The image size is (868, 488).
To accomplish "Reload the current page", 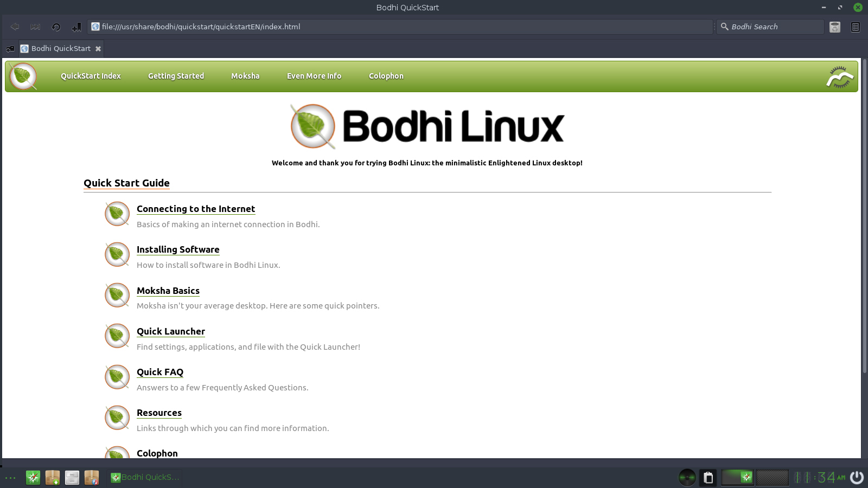I will 56,27.
